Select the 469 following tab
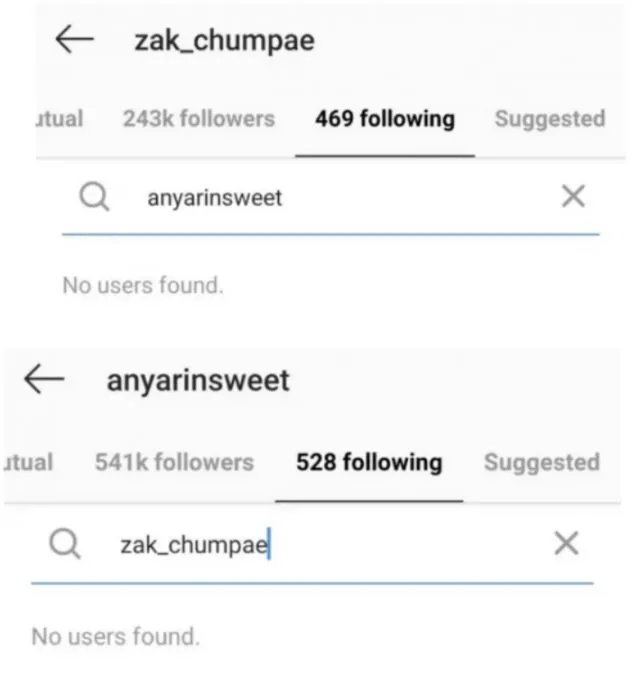 point(384,119)
